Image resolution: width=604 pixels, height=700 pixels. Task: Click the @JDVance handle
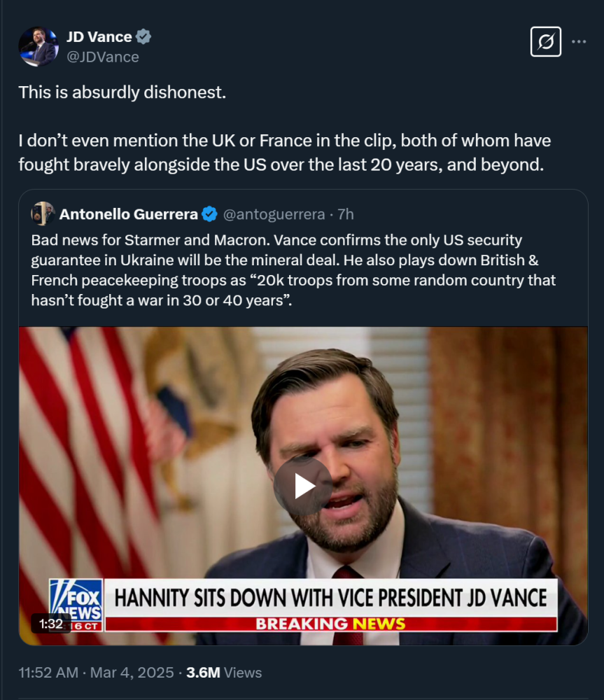tap(102, 57)
